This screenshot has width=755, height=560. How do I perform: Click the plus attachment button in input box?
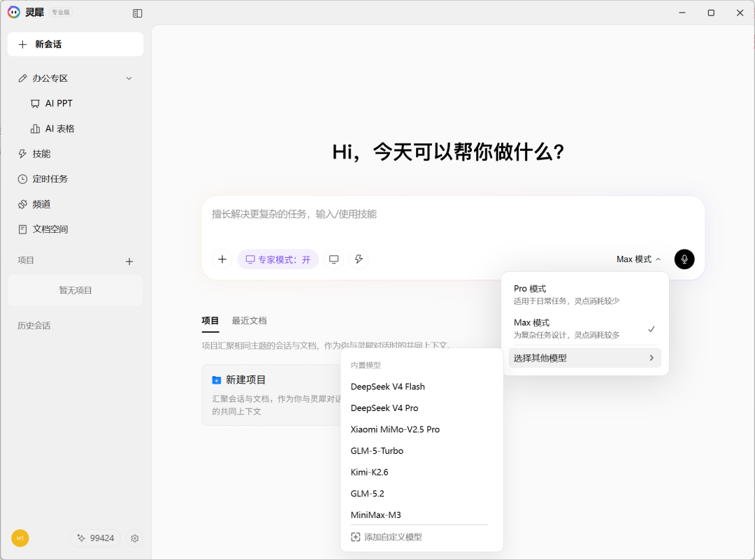pos(222,259)
